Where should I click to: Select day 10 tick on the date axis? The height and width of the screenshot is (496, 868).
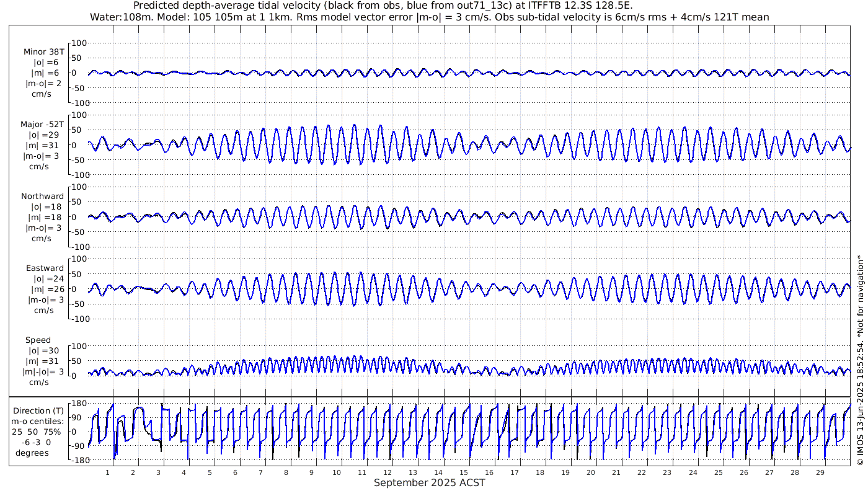(337, 472)
